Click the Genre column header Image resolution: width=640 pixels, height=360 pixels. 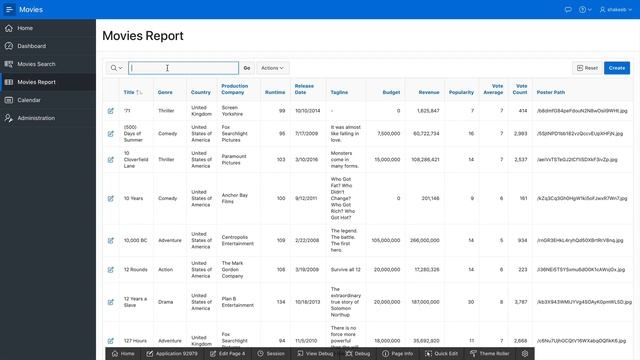tap(165, 93)
